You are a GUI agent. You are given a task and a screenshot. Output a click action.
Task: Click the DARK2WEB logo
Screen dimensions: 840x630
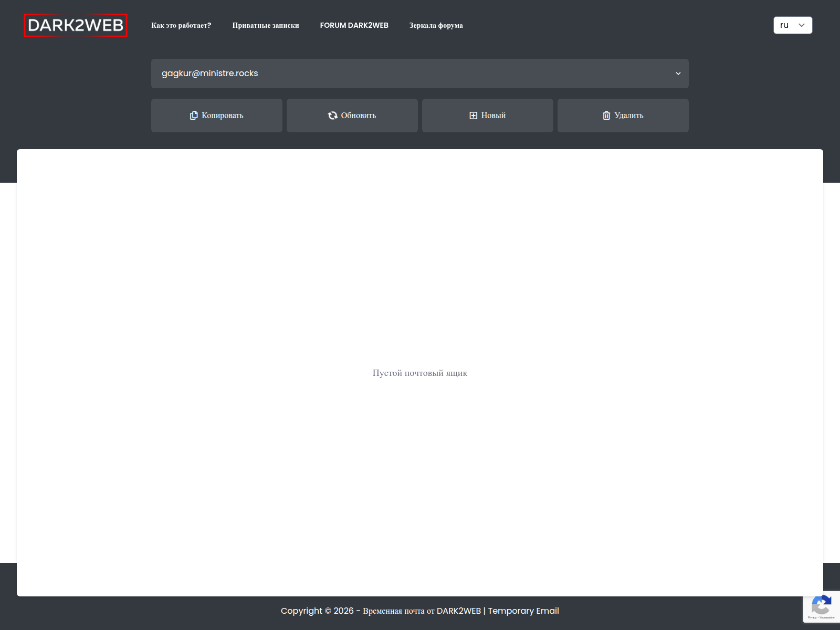point(76,25)
